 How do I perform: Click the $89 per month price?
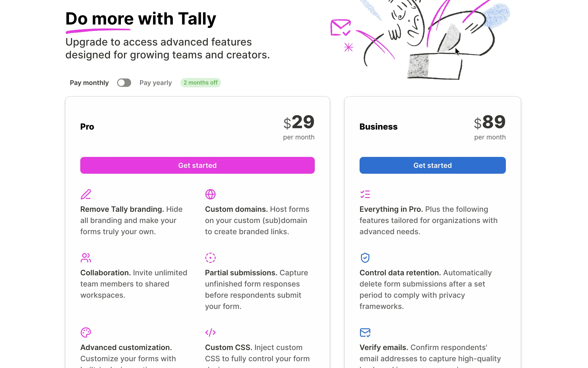click(490, 127)
